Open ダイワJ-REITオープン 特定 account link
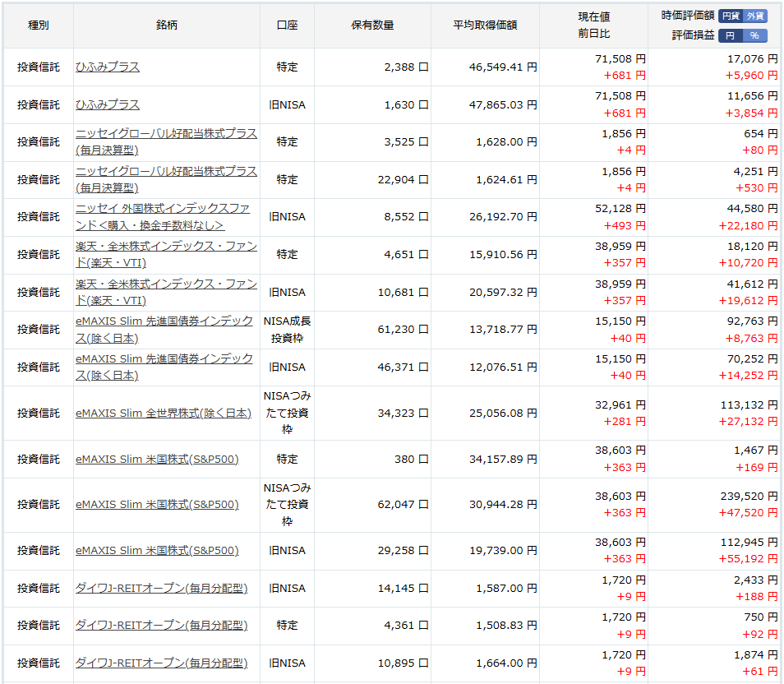Viewport: 784px width, 684px height. pyautogui.click(x=162, y=626)
